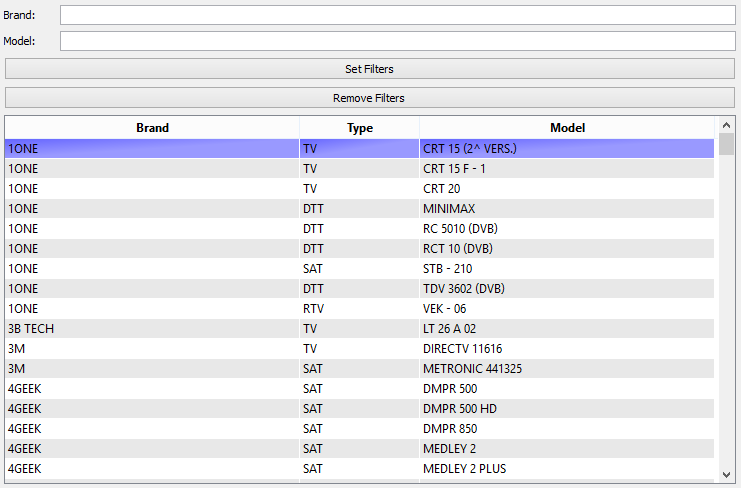
Task: Sort by the Brand column header
Action: pyautogui.click(x=152, y=128)
